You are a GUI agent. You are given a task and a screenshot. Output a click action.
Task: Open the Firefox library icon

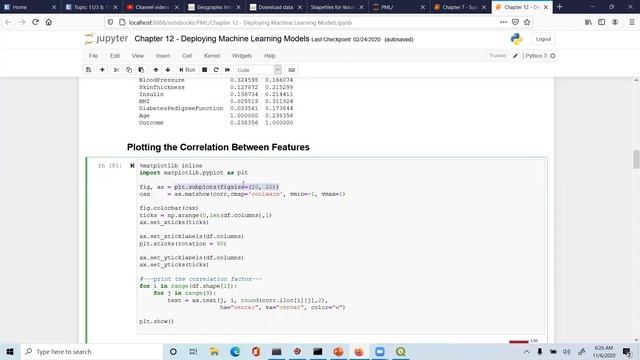tap(588, 22)
